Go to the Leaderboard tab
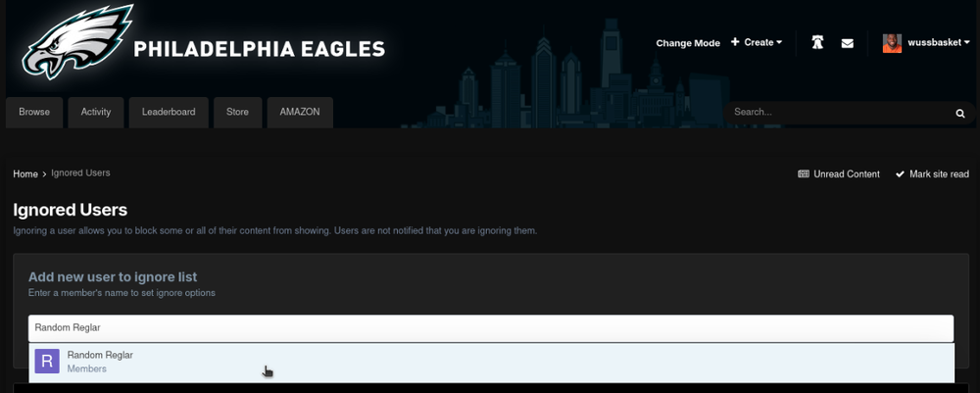Image resolution: width=980 pixels, height=393 pixels. 169,113
